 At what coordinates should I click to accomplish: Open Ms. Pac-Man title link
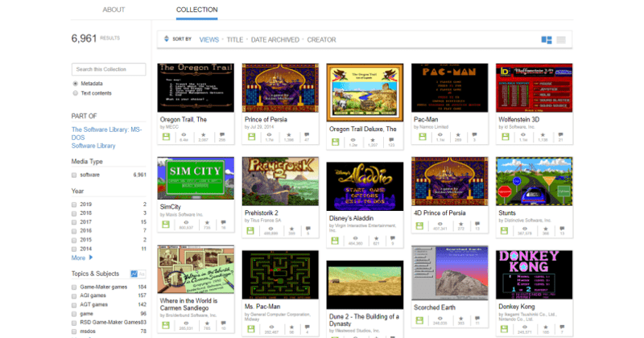pyautogui.click(x=262, y=307)
